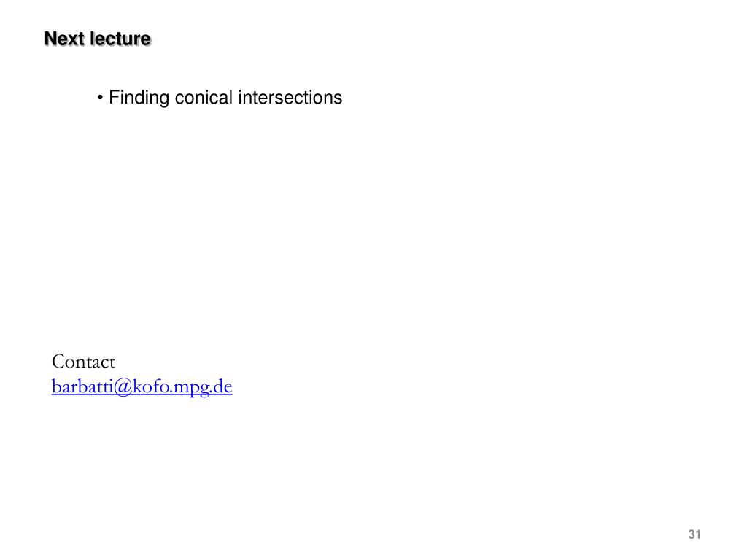Select the 'Finding conical intersections' bullet text
The width and height of the screenshot is (747, 560).
(x=225, y=98)
